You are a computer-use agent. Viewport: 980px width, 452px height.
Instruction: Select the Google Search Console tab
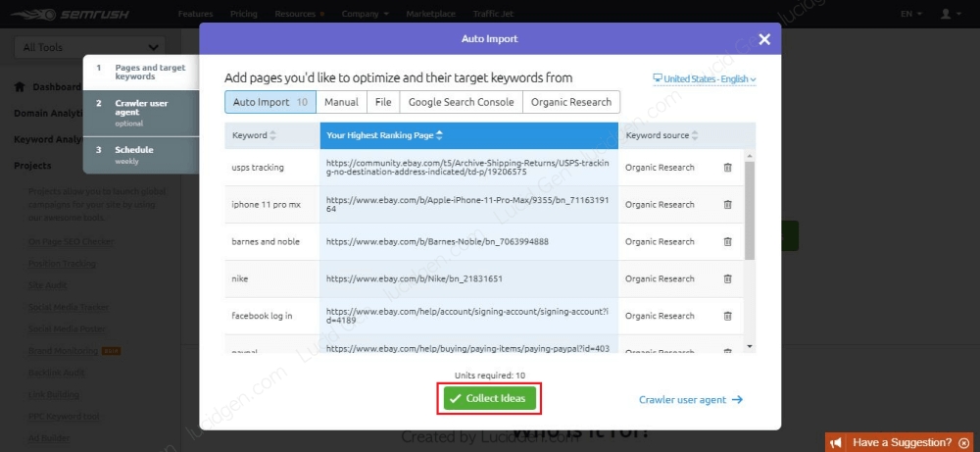(x=461, y=102)
